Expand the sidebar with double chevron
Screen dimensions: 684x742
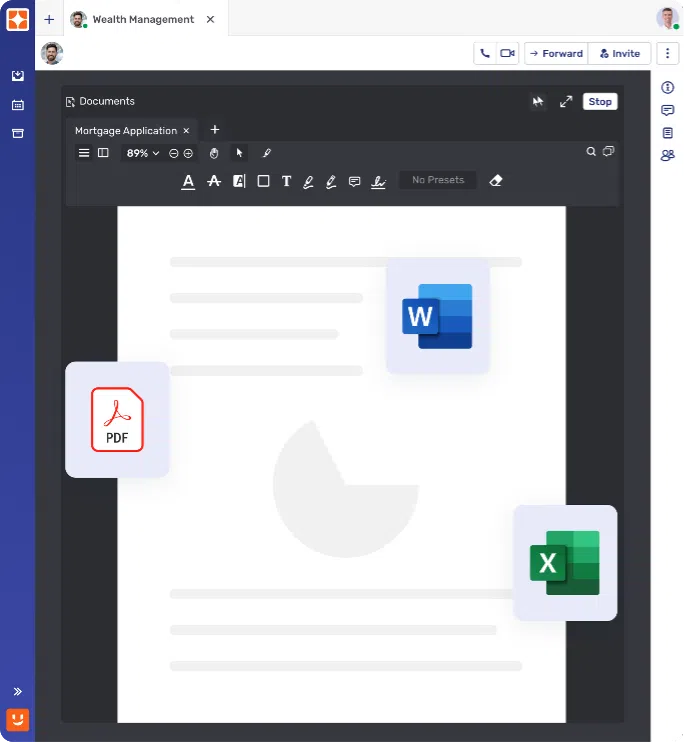[x=18, y=691]
